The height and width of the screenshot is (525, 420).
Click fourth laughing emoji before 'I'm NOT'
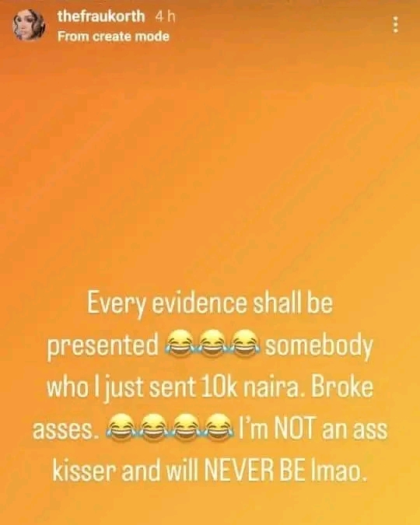coord(219,428)
